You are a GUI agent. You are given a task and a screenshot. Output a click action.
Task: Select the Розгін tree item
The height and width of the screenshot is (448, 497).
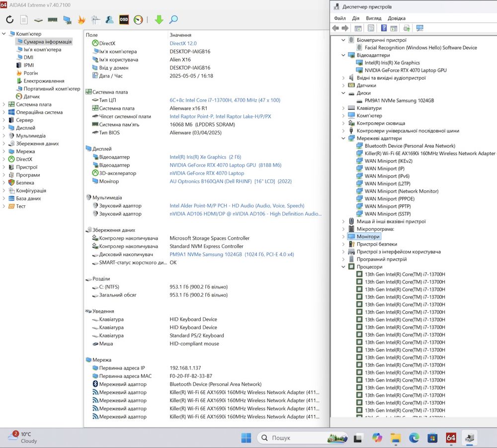(x=30, y=73)
